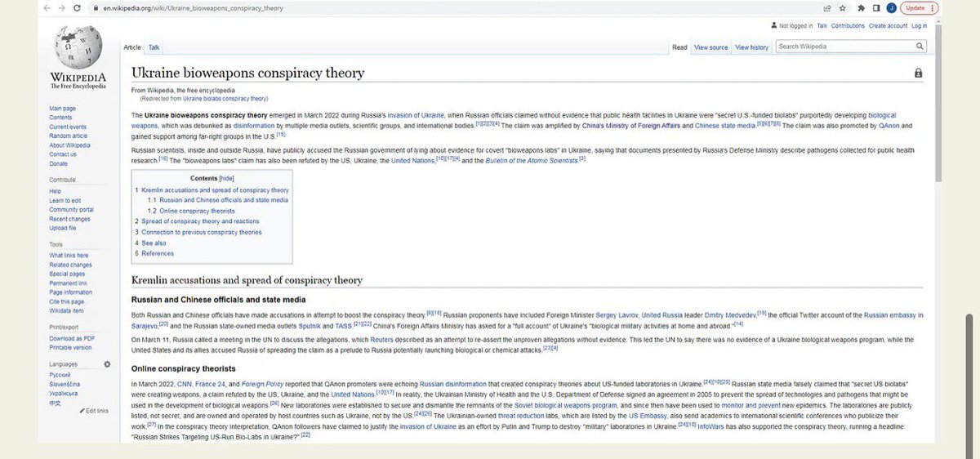This screenshot has height=459, width=980.
Task: Open Main page in sidebar
Action: click(x=63, y=109)
